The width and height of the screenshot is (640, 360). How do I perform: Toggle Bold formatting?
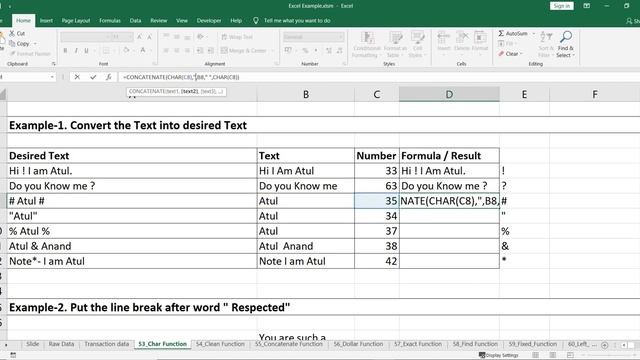65,51
